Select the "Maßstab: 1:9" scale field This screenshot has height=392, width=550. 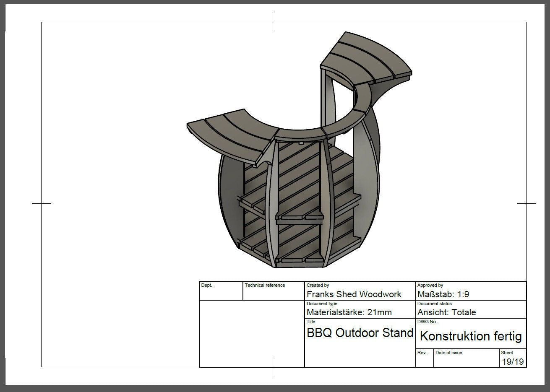pyautogui.click(x=443, y=294)
